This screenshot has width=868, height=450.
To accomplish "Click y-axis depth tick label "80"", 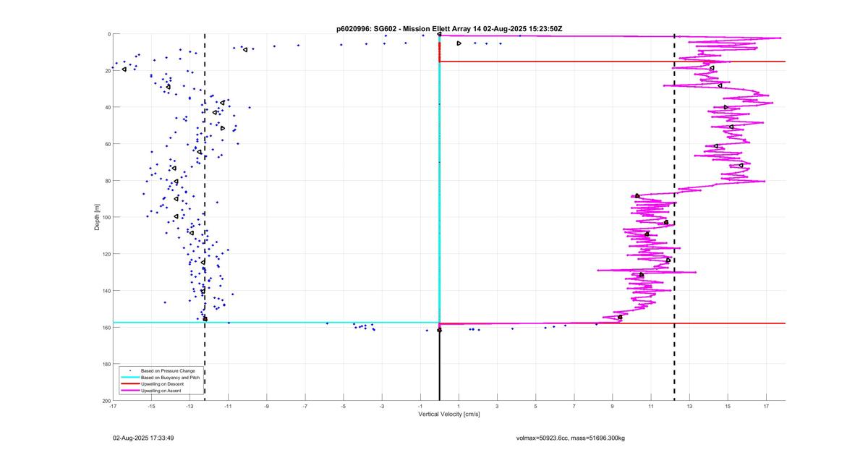I will tap(107, 181).
